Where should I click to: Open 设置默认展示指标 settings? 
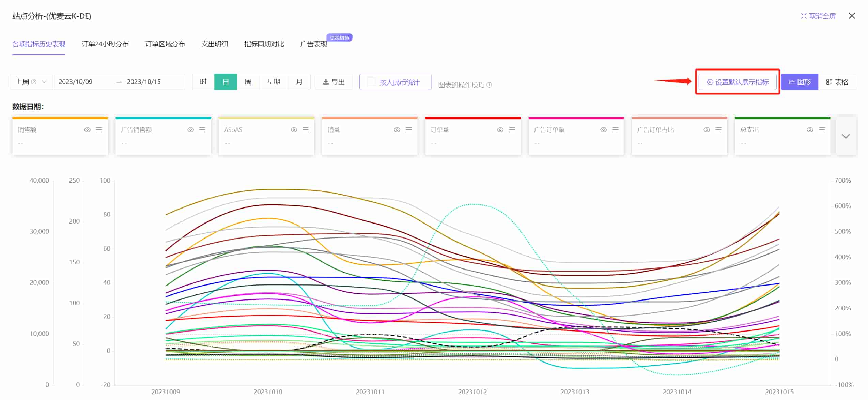tap(738, 82)
